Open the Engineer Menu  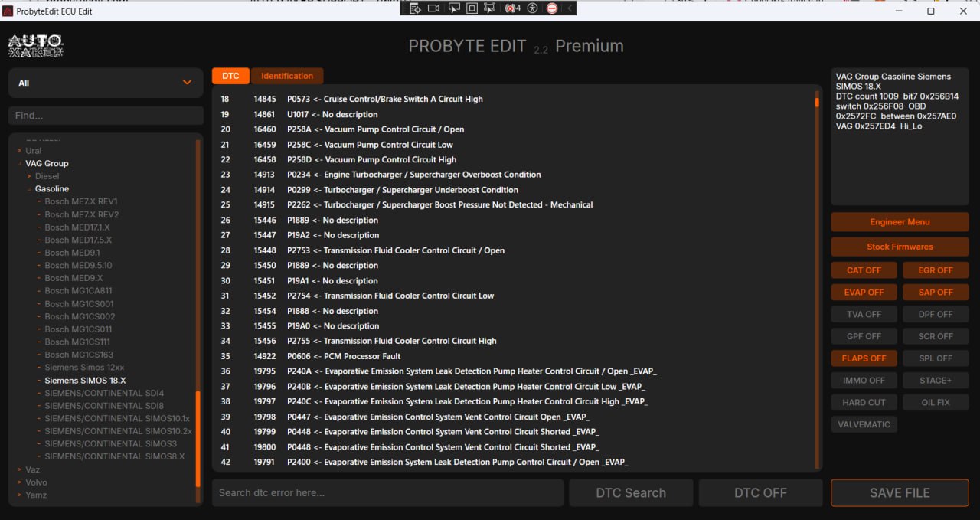(x=900, y=222)
